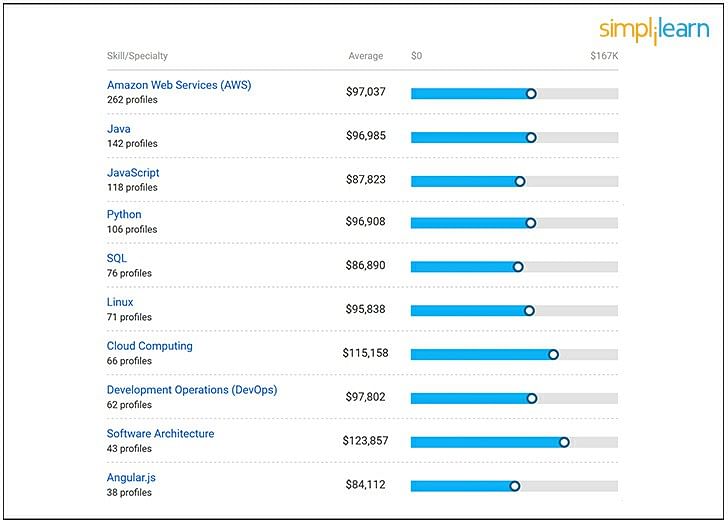Select the $97,037 average value

coord(365,91)
